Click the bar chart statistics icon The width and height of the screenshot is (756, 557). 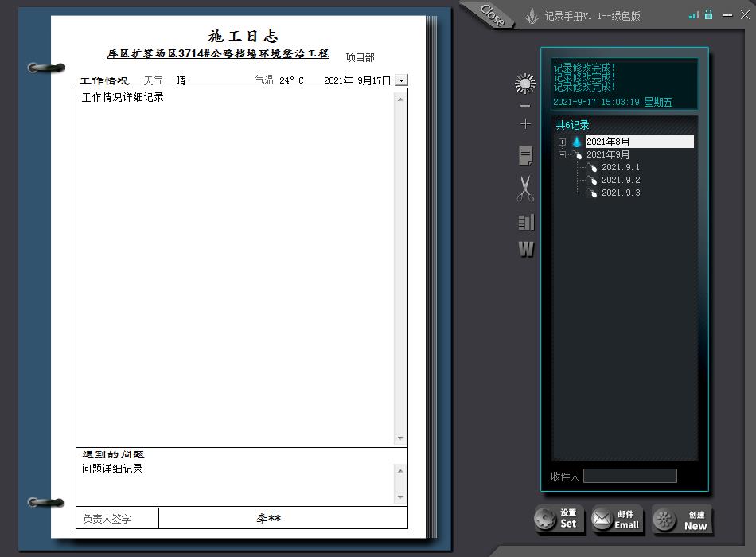tap(526, 222)
